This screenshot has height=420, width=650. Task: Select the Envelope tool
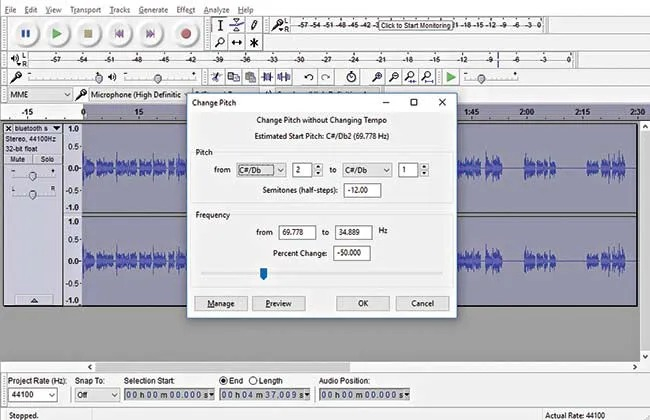[236, 25]
